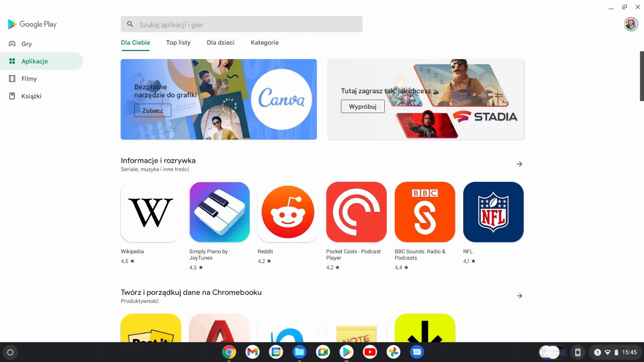Select Książki in the sidebar
Viewport: 644px width, 362px height.
(41, 96)
